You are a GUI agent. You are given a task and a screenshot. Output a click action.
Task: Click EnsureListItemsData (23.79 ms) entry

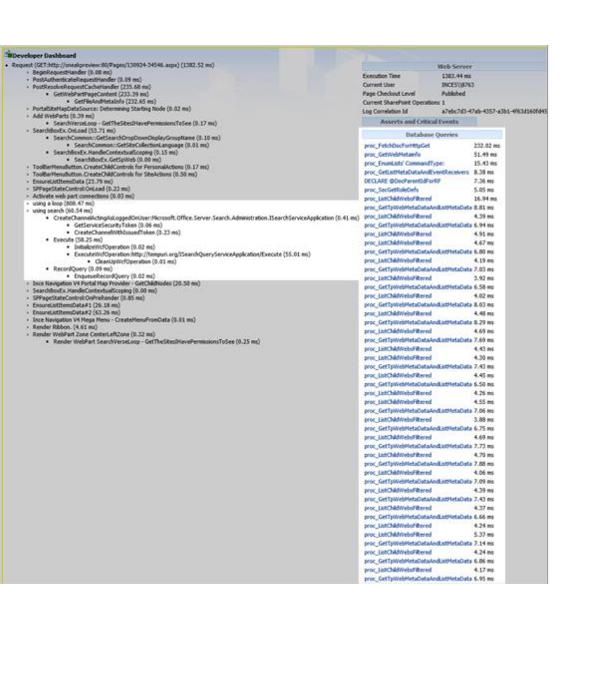pyautogui.click(x=72, y=181)
